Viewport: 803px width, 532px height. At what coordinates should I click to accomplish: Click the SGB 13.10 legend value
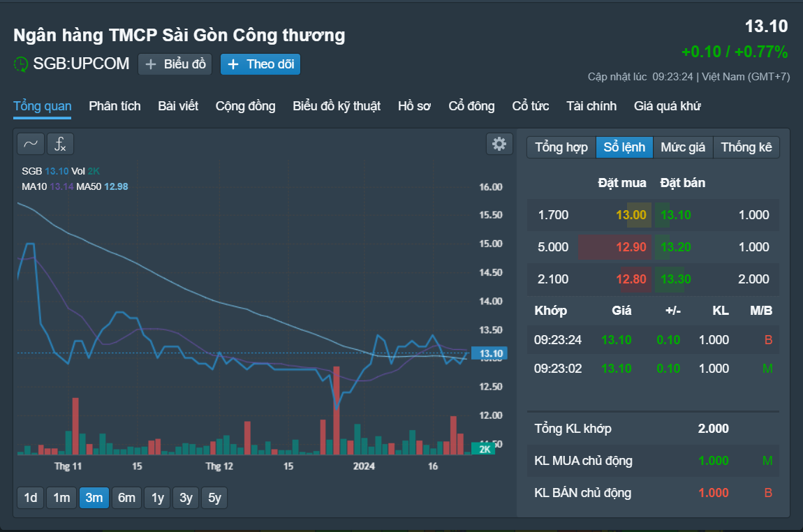tap(57, 171)
